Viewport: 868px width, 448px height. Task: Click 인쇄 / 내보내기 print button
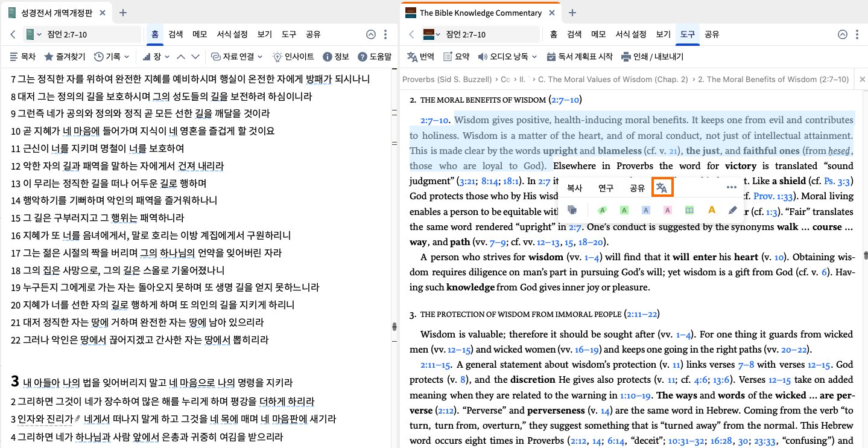(x=653, y=57)
